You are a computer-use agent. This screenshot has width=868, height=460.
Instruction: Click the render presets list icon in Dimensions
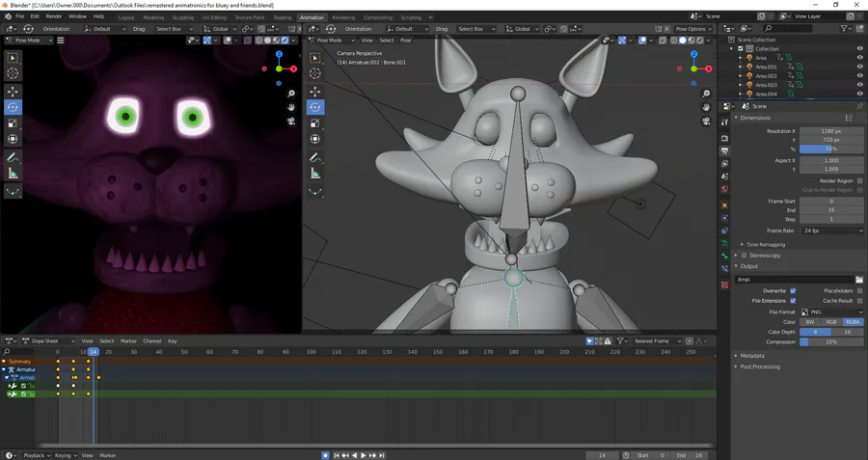pos(849,118)
